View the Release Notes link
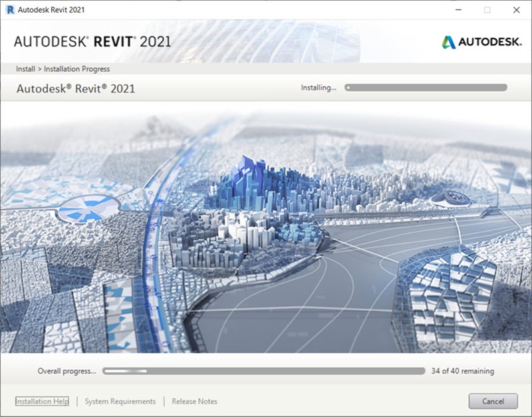Screen dimensions: 532x417 [x=194, y=401]
